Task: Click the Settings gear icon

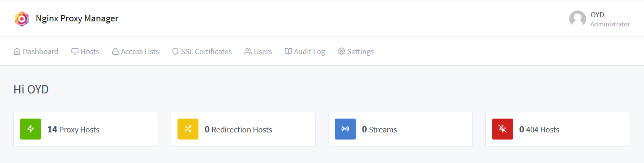Action: 341,52
